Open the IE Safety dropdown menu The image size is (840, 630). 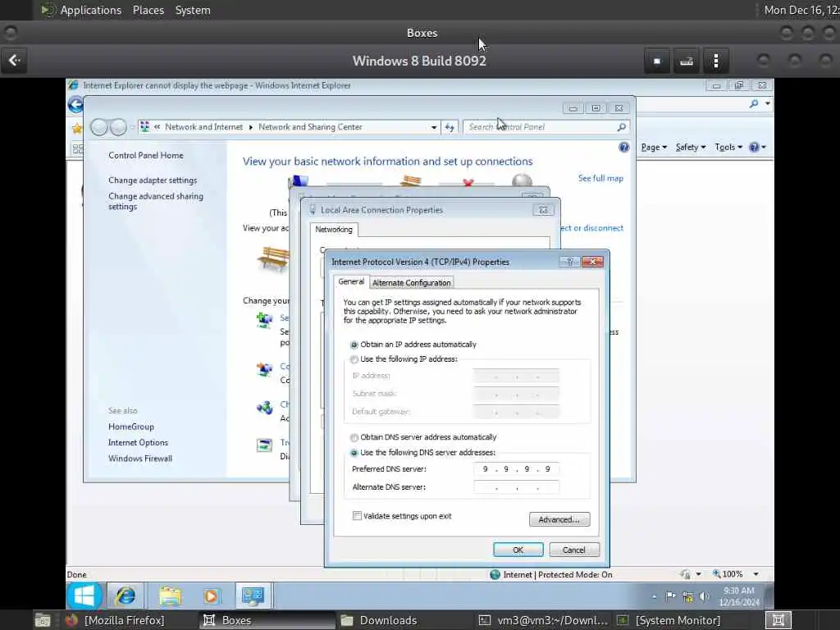[x=691, y=147]
